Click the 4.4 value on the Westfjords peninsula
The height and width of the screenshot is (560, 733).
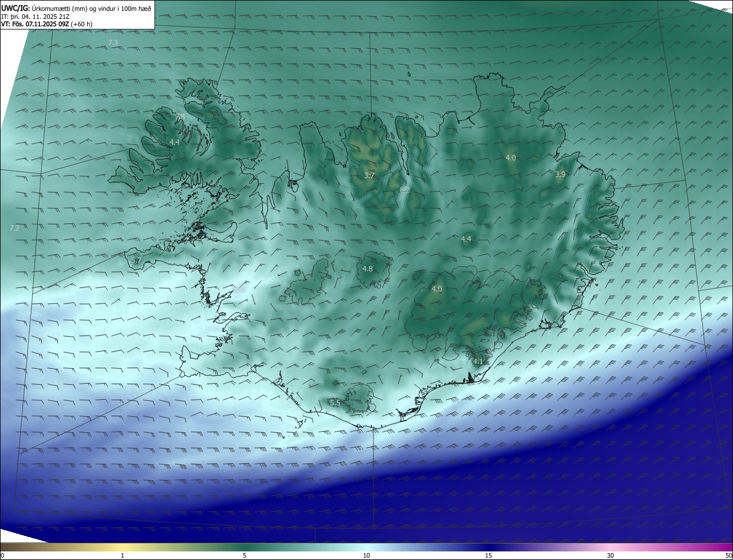click(174, 142)
